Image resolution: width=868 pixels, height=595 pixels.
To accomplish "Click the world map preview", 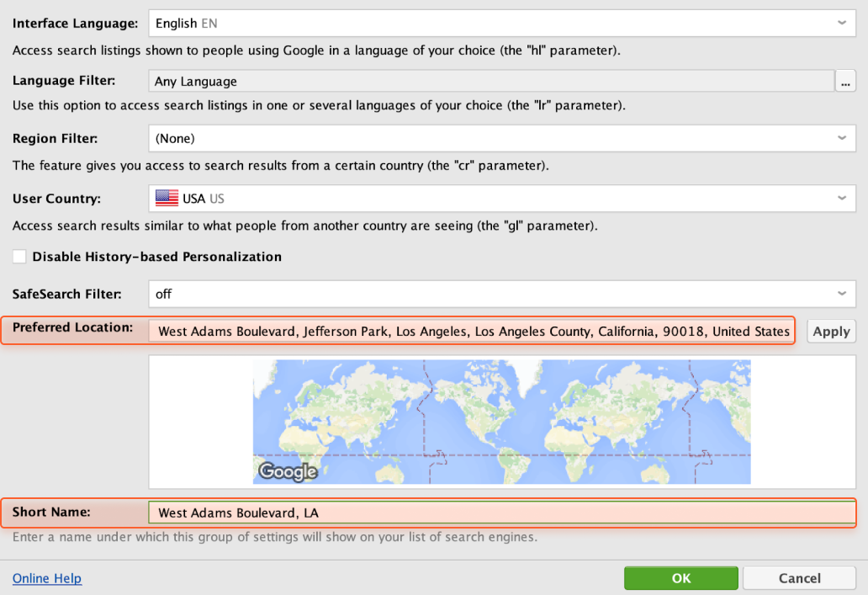I will coord(501,422).
